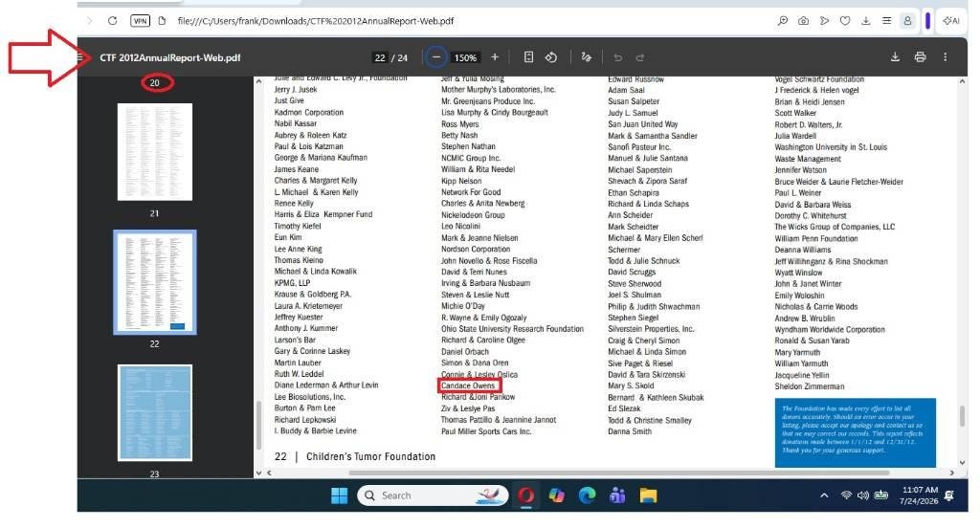Rotate the PDF counterclockwise
Screen dimensions: 980x528
pos(550,56)
